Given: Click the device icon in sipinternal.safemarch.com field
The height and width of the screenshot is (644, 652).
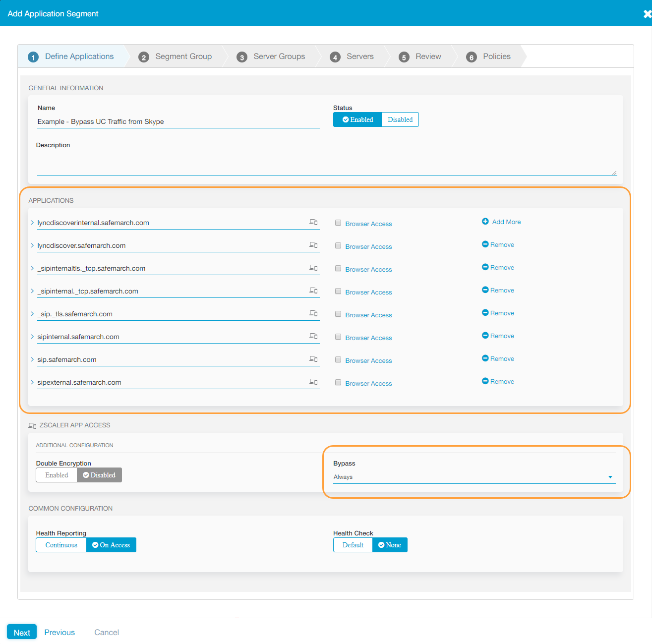Looking at the screenshot, I should coord(313,336).
